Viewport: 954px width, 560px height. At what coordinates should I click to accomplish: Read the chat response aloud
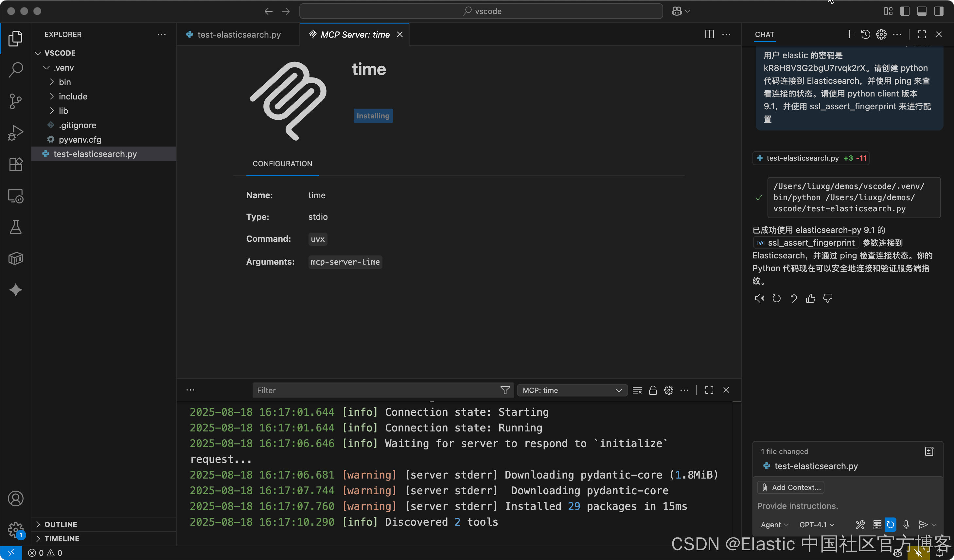[759, 298]
